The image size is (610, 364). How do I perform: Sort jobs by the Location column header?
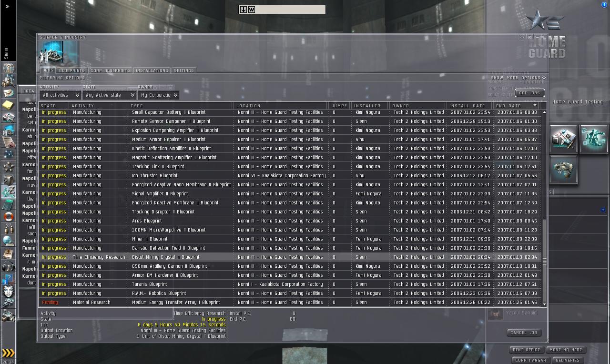click(281, 106)
